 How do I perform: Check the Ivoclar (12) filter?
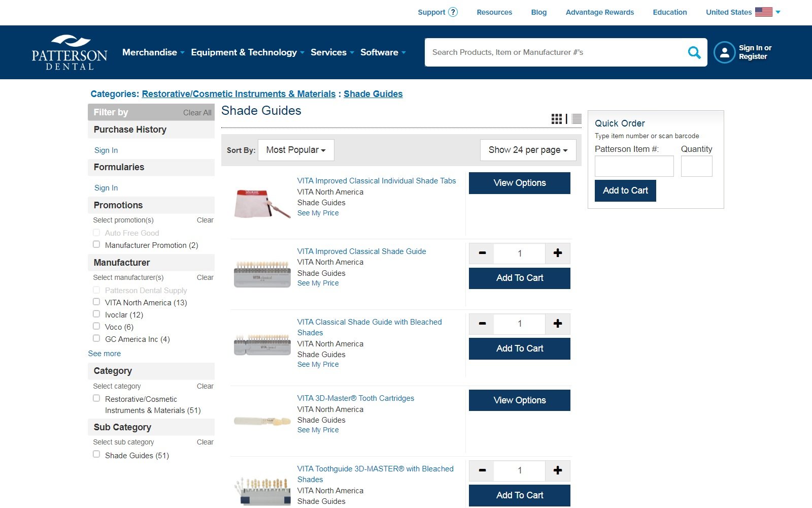(x=96, y=314)
